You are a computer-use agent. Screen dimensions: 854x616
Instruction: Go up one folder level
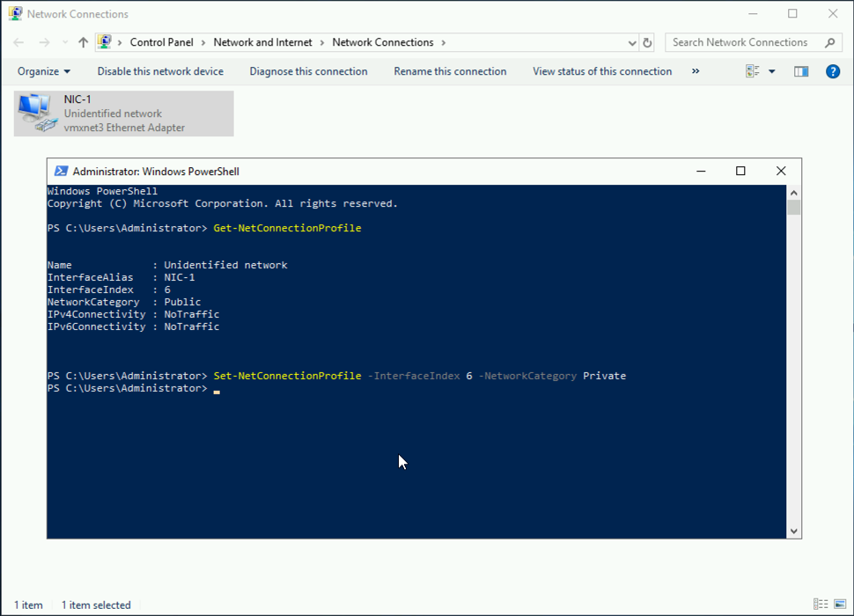click(x=83, y=42)
